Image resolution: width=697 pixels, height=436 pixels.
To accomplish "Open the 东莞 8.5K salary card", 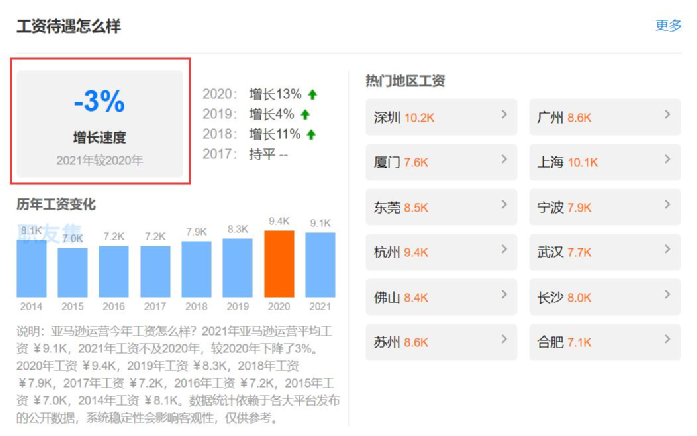I will point(441,207).
